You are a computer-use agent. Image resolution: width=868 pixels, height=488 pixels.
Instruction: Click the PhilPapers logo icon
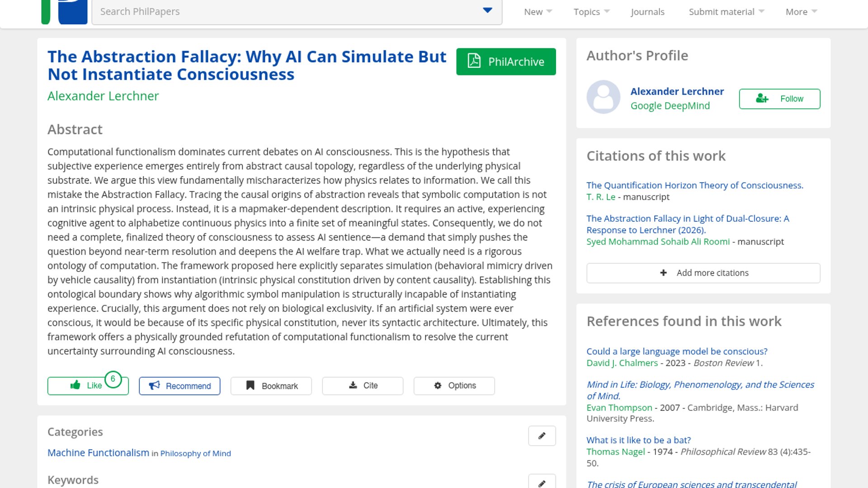coord(64,12)
